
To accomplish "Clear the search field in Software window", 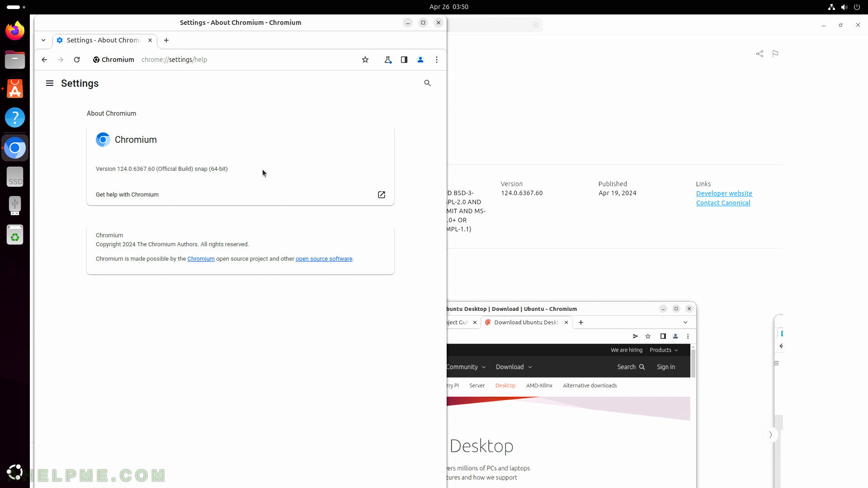I will pos(536,25).
